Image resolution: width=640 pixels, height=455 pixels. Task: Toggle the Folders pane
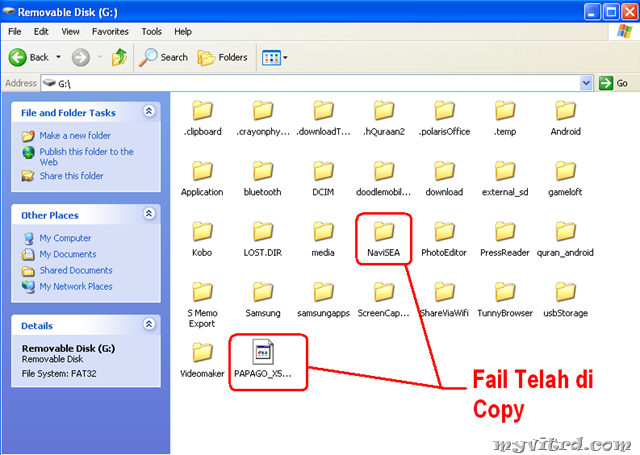coord(222,57)
